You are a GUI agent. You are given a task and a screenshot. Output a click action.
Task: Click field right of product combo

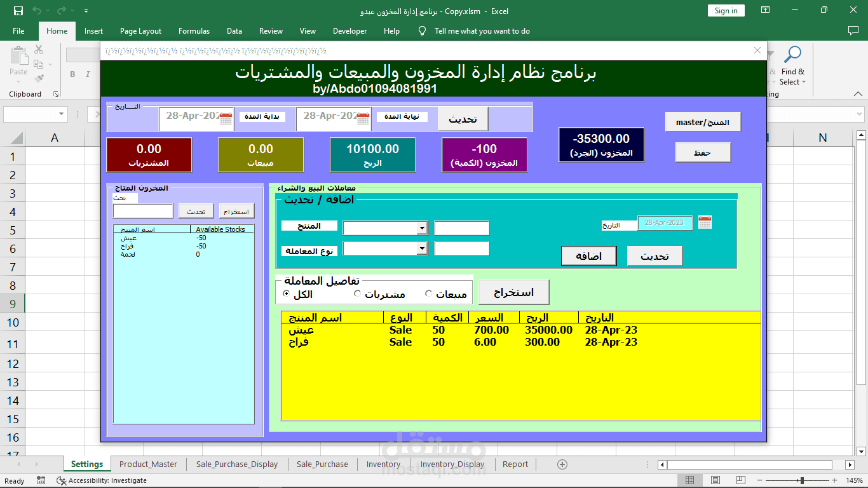coord(462,228)
